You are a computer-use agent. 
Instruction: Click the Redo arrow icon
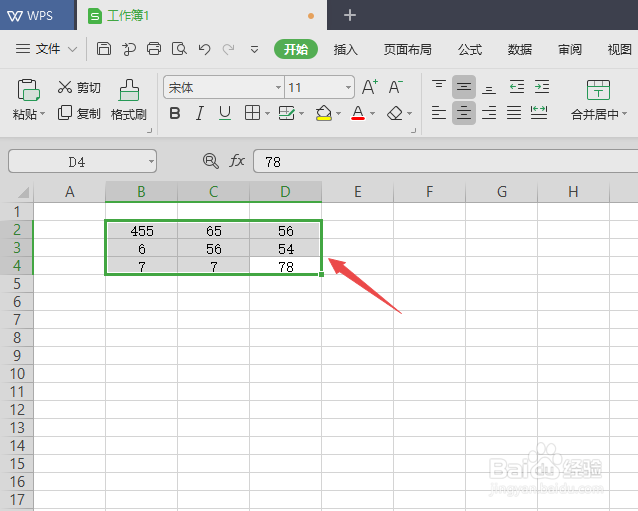(228, 49)
